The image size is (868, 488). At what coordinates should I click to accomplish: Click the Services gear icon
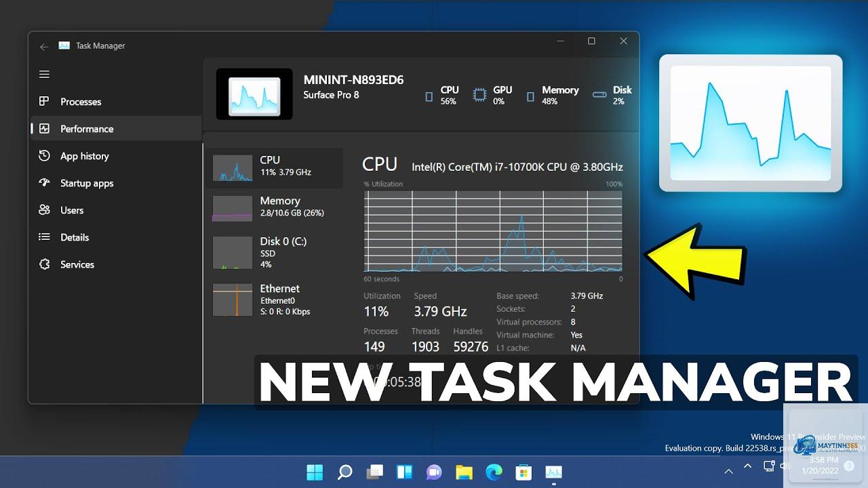44,264
